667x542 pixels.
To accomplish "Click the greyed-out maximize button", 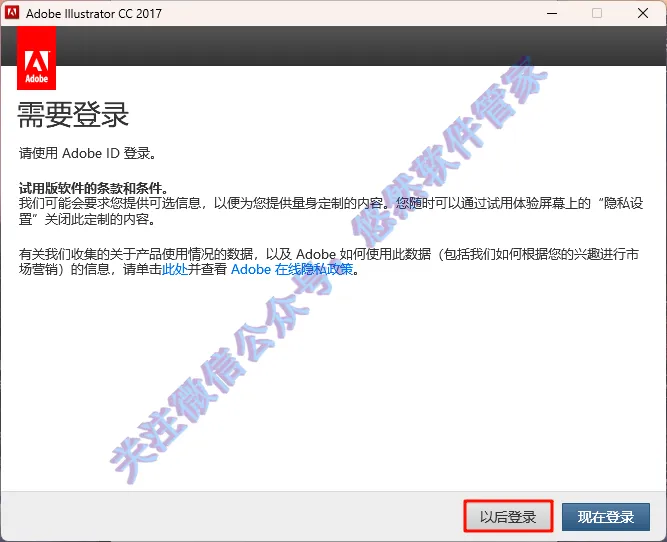I will (x=597, y=13).
